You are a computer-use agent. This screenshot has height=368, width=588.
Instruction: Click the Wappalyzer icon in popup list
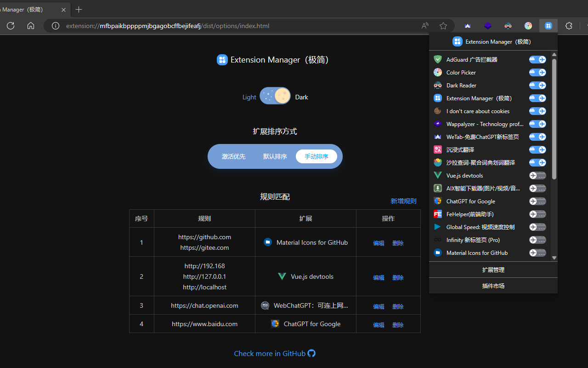click(x=438, y=124)
